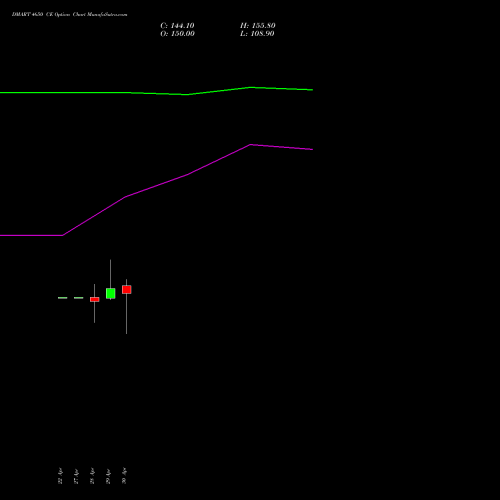Click the green candlestick body for 29 Apr
The height and width of the screenshot is (500, 500).
coord(111,293)
